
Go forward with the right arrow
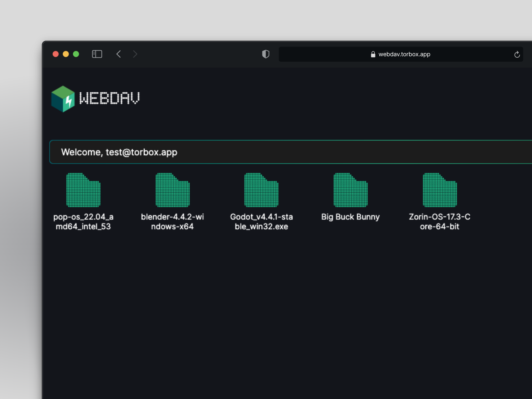coord(135,54)
